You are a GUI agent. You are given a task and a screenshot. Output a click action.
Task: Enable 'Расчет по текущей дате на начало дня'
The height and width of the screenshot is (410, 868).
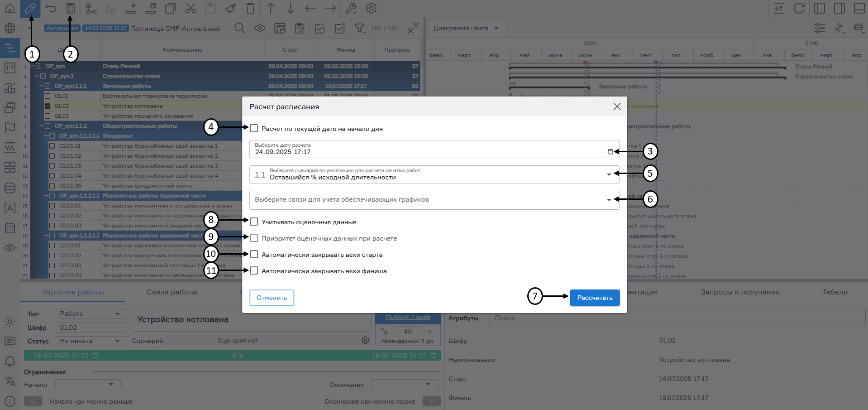coord(254,129)
